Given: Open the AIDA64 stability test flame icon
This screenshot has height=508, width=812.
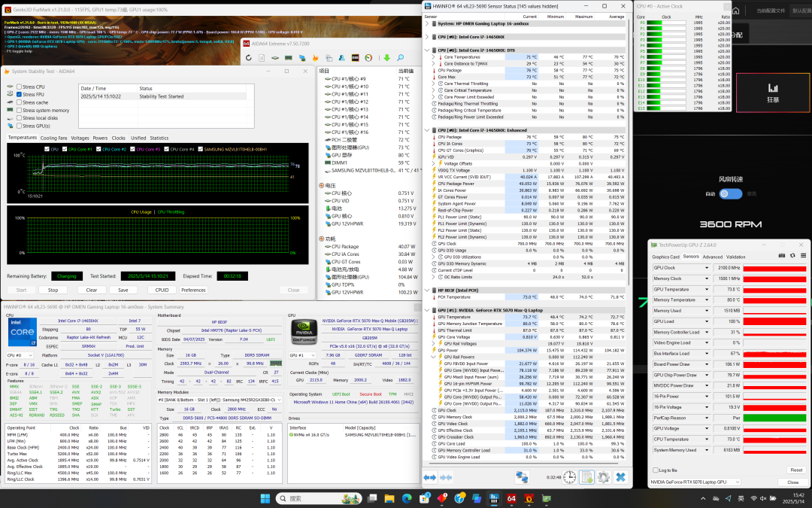Looking at the screenshot, I should (315, 57).
